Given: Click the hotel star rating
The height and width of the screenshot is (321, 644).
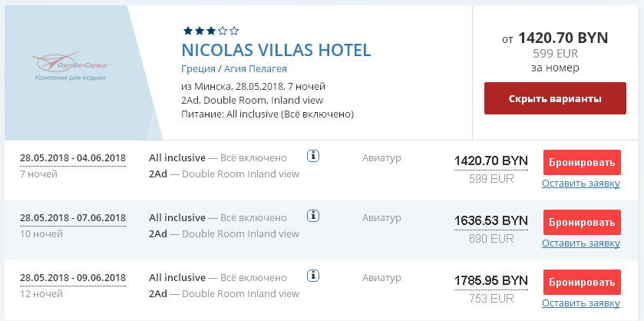Looking at the screenshot, I should click(x=210, y=31).
